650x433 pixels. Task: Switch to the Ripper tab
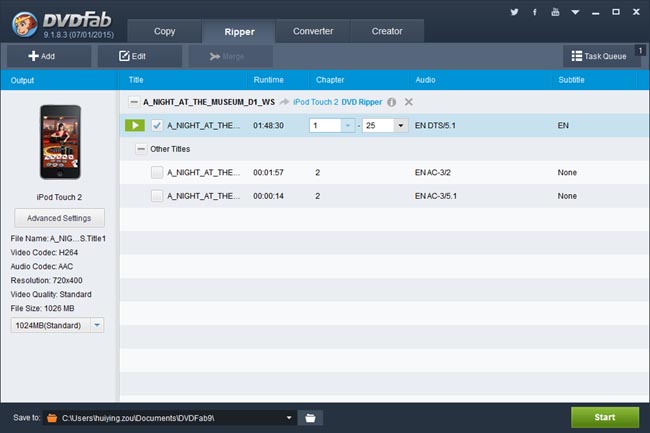tap(239, 31)
